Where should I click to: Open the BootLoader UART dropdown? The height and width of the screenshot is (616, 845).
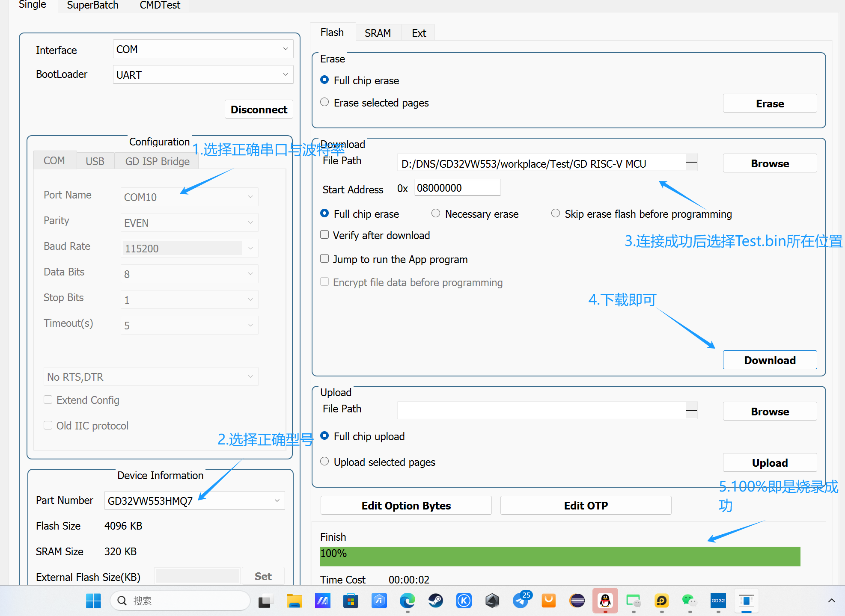click(203, 75)
